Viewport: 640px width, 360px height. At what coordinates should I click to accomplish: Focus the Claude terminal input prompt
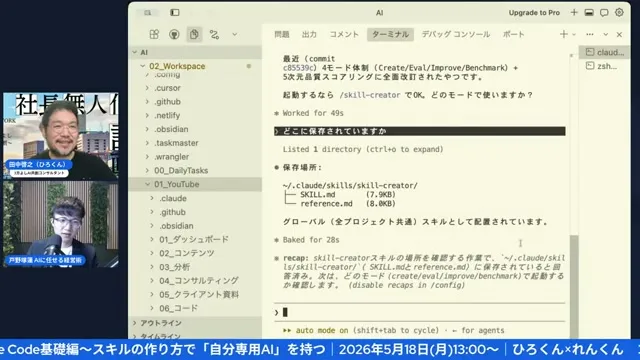tap(420, 312)
